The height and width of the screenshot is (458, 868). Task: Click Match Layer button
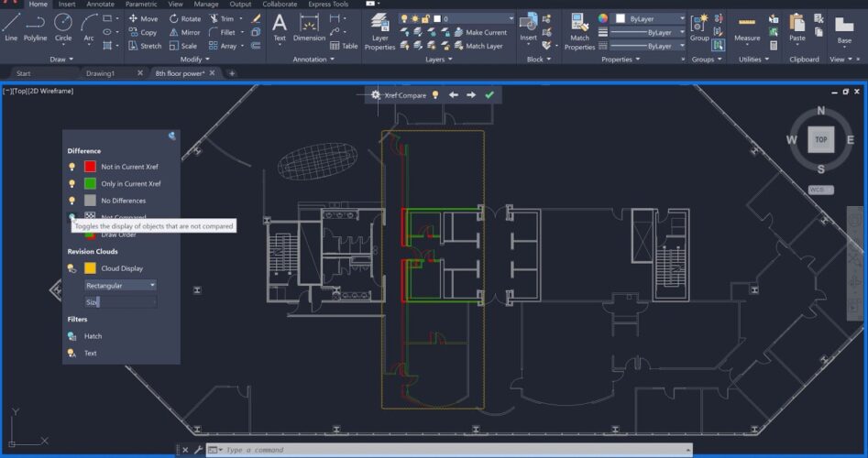click(x=478, y=46)
